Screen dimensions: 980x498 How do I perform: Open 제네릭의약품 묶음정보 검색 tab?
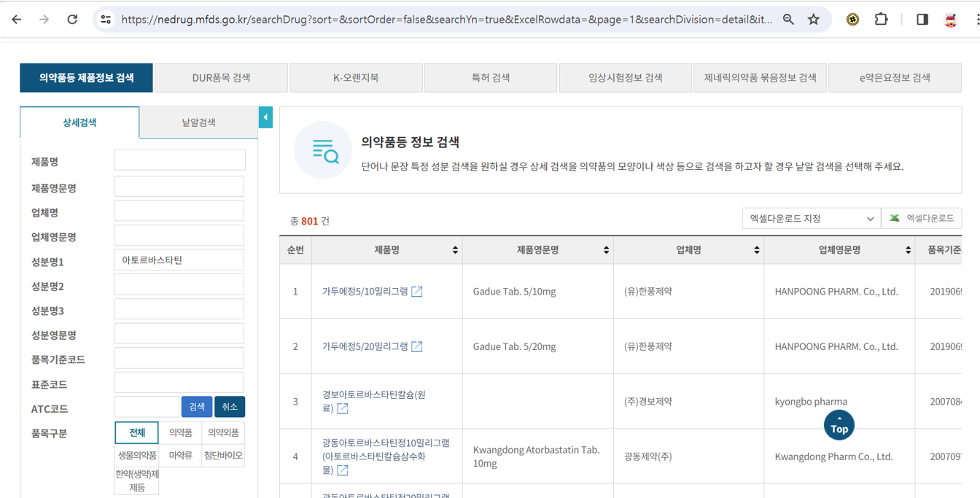coord(760,77)
